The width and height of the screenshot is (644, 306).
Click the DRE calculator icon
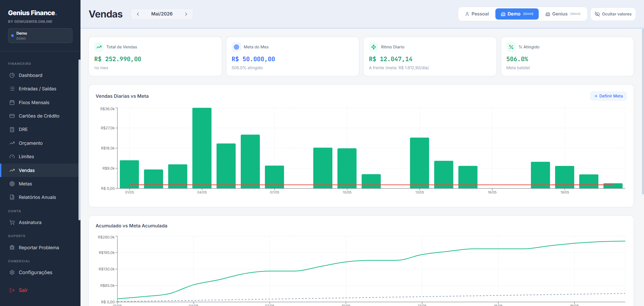coord(12,129)
